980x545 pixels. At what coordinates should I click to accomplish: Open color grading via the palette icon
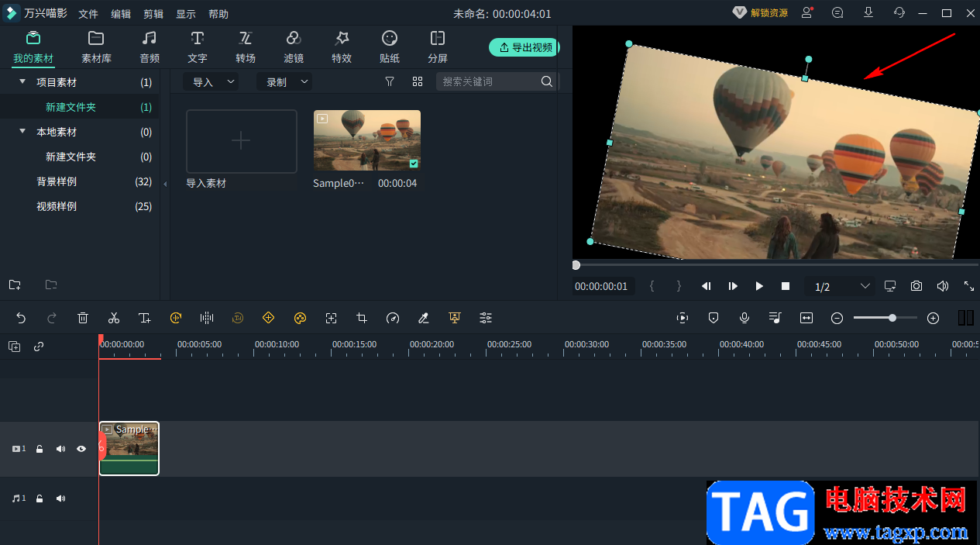tap(300, 318)
